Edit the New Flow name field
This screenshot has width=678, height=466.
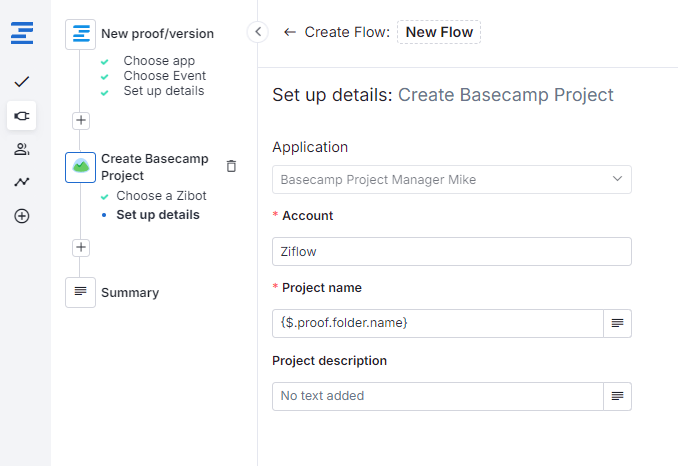coord(439,32)
